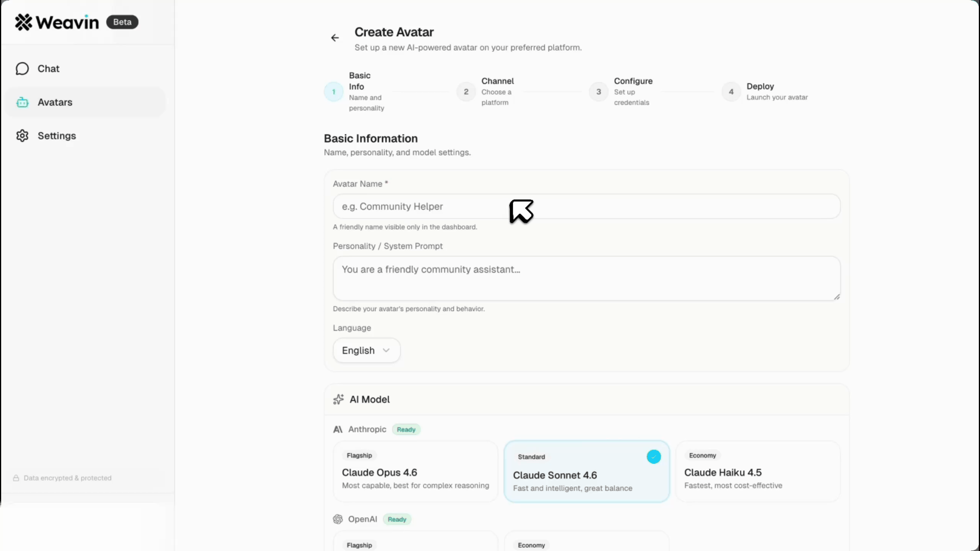The image size is (980, 551).
Task: Click the Settings gear icon
Action: [22, 136]
